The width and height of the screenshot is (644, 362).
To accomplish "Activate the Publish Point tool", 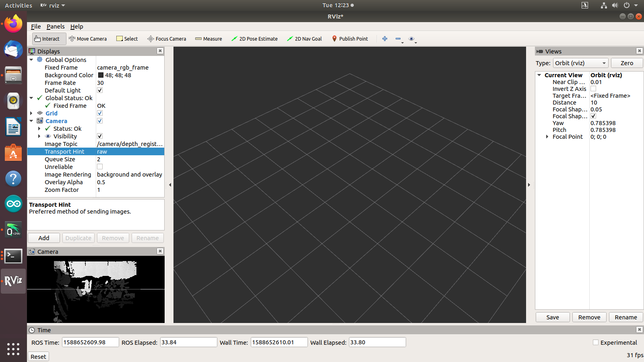I will tap(350, 39).
